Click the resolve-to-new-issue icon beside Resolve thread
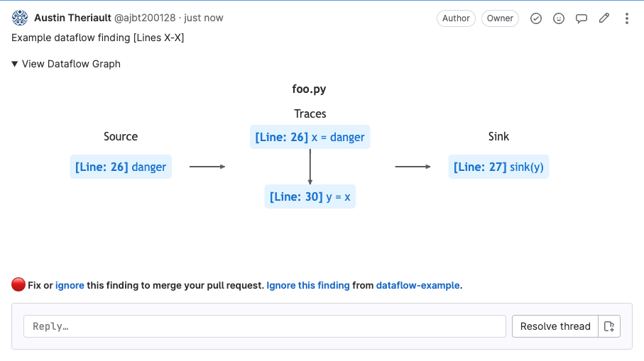The image size is (644, 361). [609, 326]
